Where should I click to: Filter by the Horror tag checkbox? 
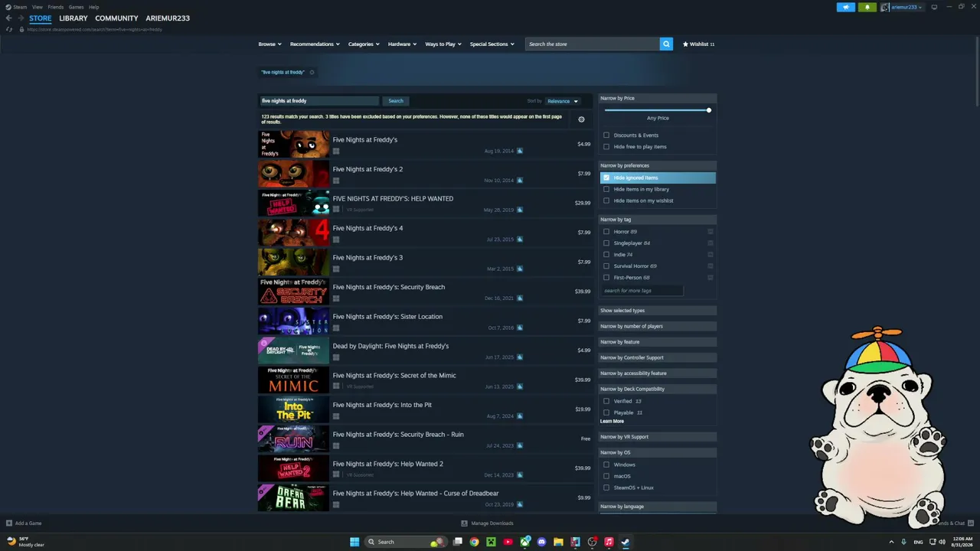click(x=606, y=232)
